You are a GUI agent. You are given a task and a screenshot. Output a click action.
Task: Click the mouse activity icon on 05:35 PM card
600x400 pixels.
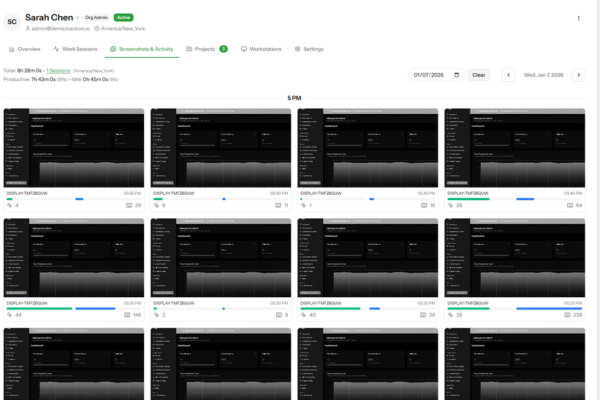click(10, 315)
